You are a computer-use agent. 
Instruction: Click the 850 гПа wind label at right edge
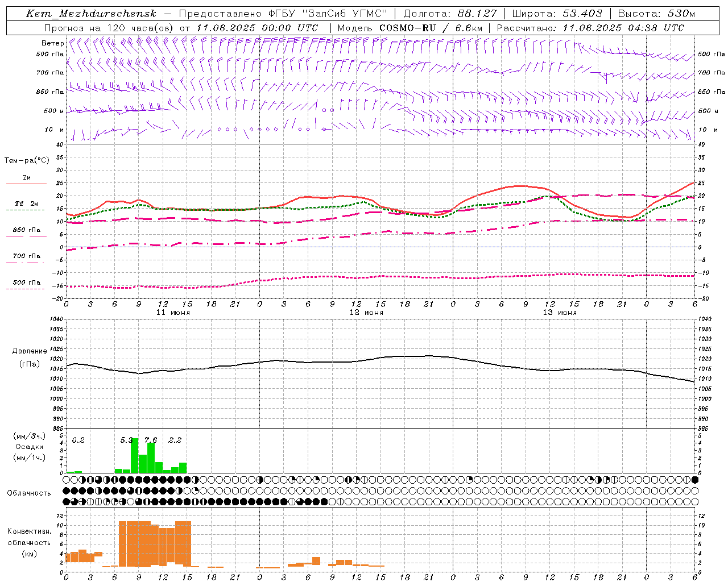pos(712,92)
